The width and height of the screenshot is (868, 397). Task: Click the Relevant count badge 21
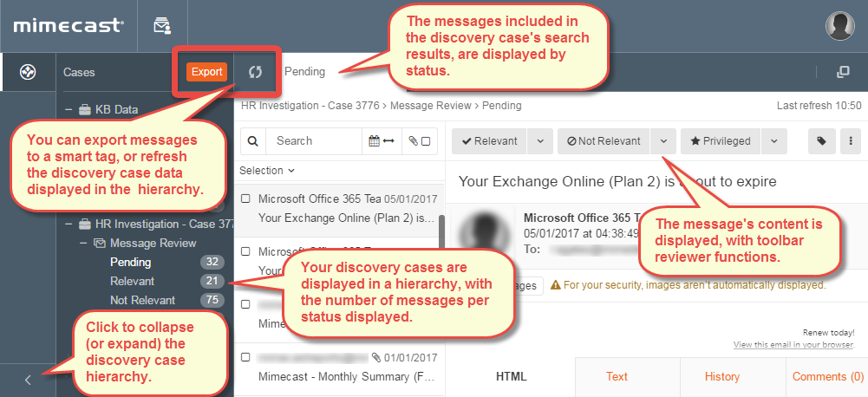[x=212, y=281]
